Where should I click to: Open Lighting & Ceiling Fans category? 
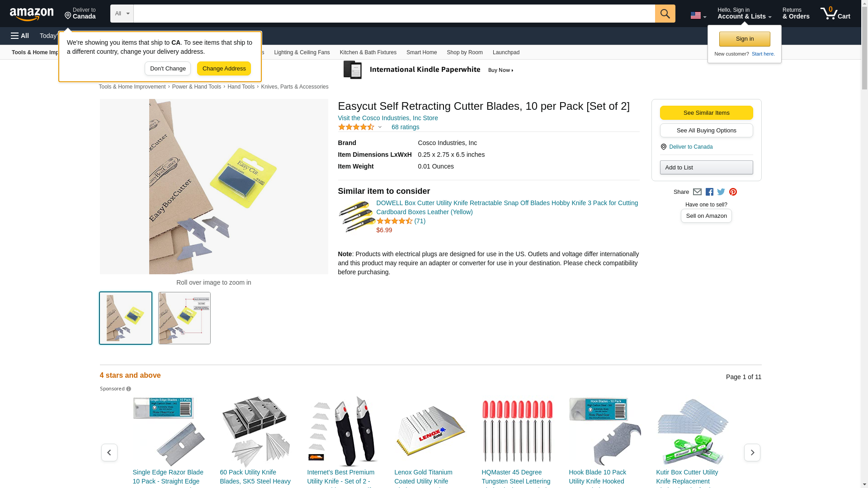[x=302, y=52]
